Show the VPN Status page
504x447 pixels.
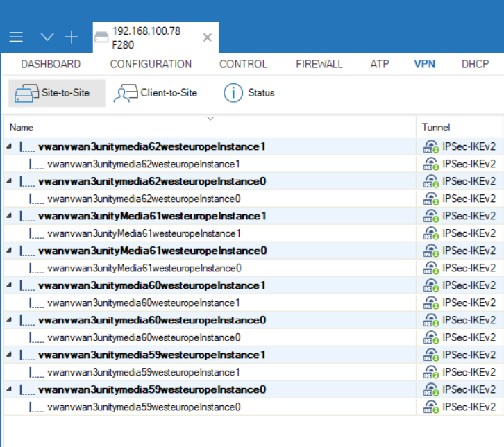click(x=249, y=93)
